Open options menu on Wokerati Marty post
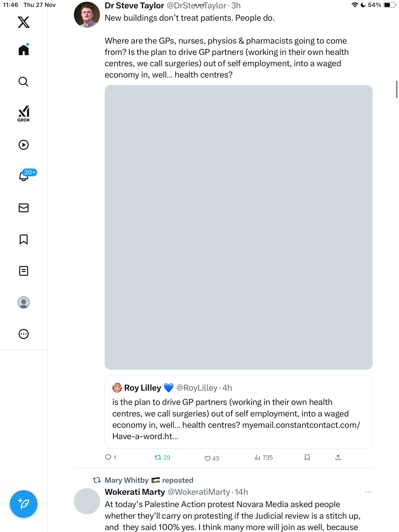The width and height of the screenshot is (399, 532). (368, 492)
